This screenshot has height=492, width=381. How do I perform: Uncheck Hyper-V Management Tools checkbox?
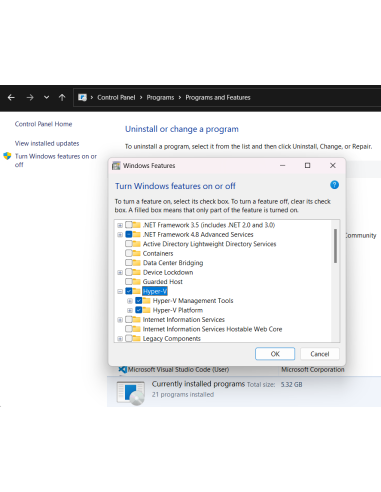tap(139, 301)
